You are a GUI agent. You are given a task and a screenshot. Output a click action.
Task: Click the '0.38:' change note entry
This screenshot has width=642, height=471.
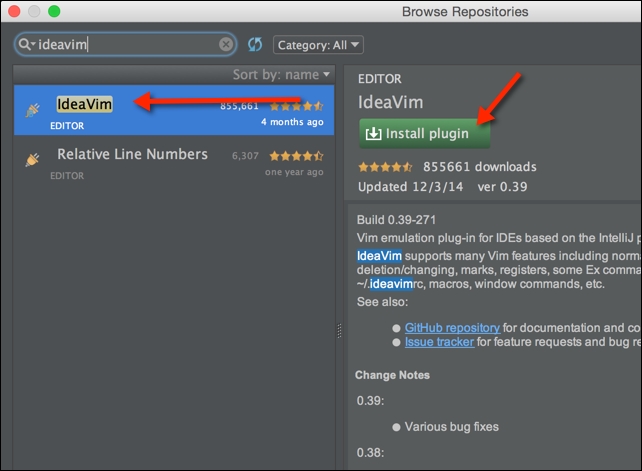(370, 453)
